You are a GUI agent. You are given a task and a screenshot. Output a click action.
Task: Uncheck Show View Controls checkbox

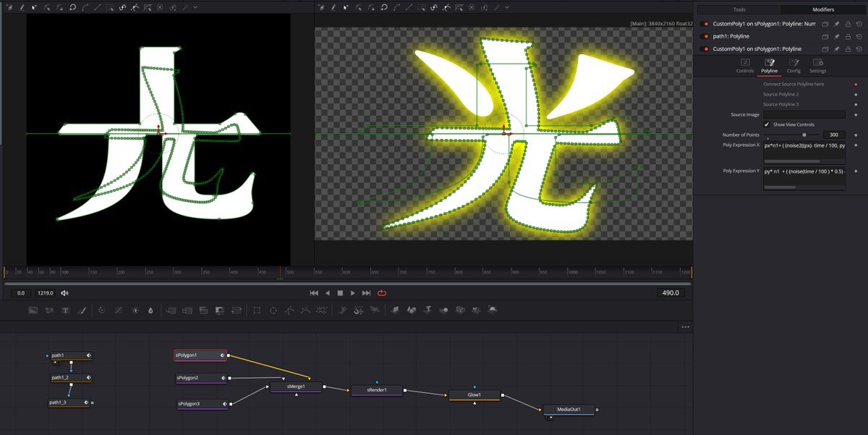coord(767,124)
